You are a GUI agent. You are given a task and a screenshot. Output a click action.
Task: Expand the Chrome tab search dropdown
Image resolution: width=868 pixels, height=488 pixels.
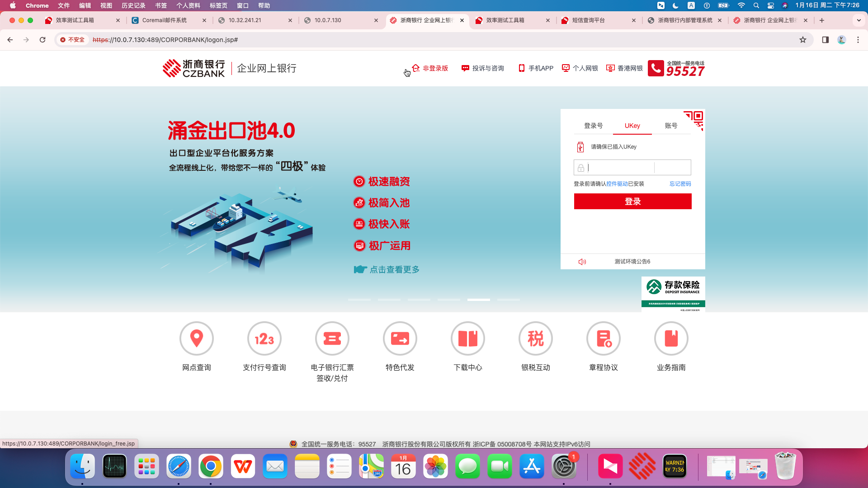tap(859, 20)
